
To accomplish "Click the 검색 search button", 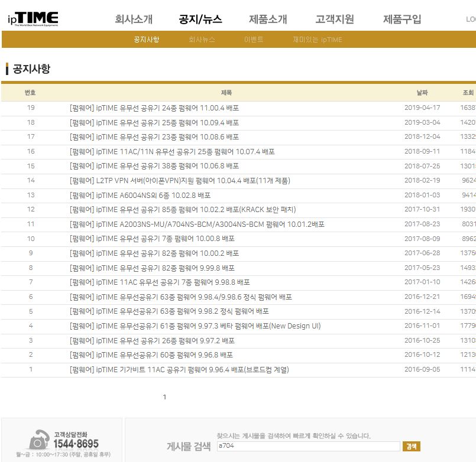I will pos(412,446).
